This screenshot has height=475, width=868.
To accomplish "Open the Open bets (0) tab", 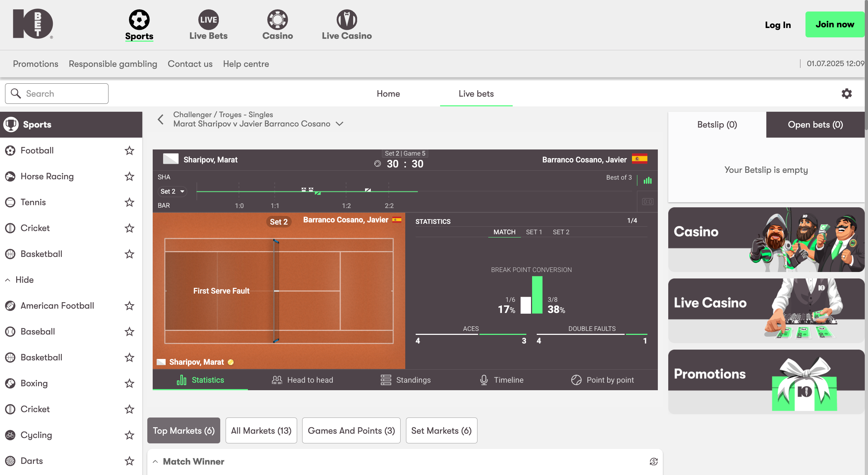I will (x=816, y=125).
